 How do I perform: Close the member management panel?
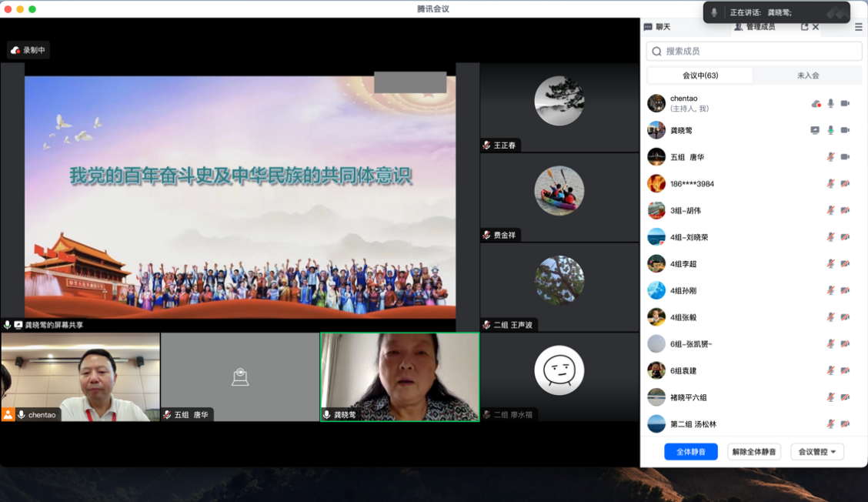(x=816, y=27)
